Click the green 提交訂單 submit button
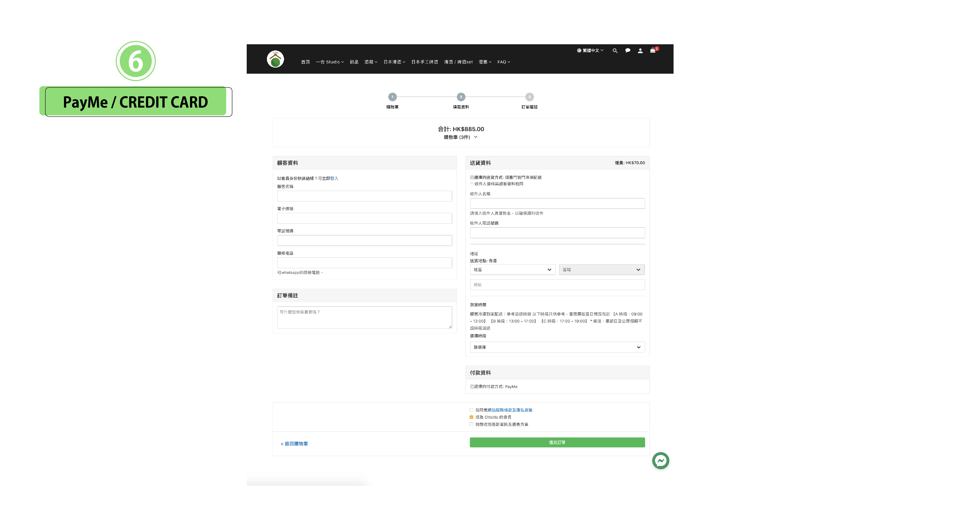Screen dimensions: 980x530 557,442
